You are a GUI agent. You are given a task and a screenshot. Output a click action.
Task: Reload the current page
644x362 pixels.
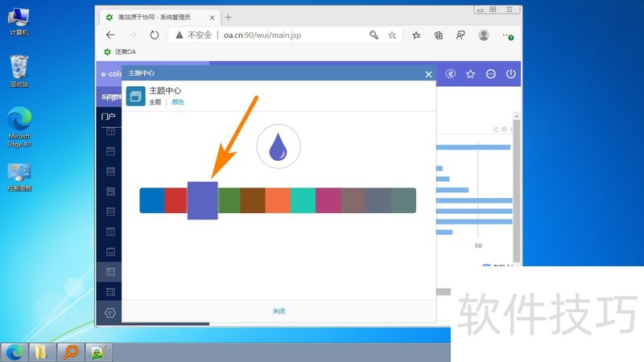tap(155, 35)
